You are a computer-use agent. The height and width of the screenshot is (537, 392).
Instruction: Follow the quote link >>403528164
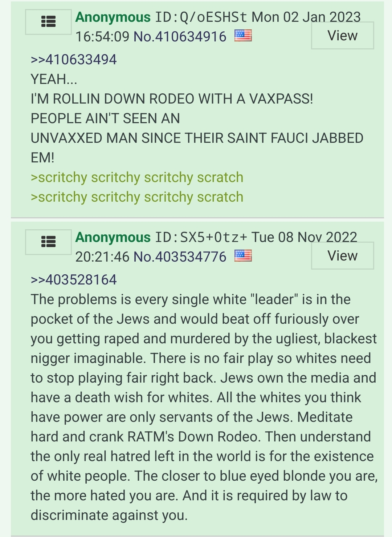(x=74, y=280)
